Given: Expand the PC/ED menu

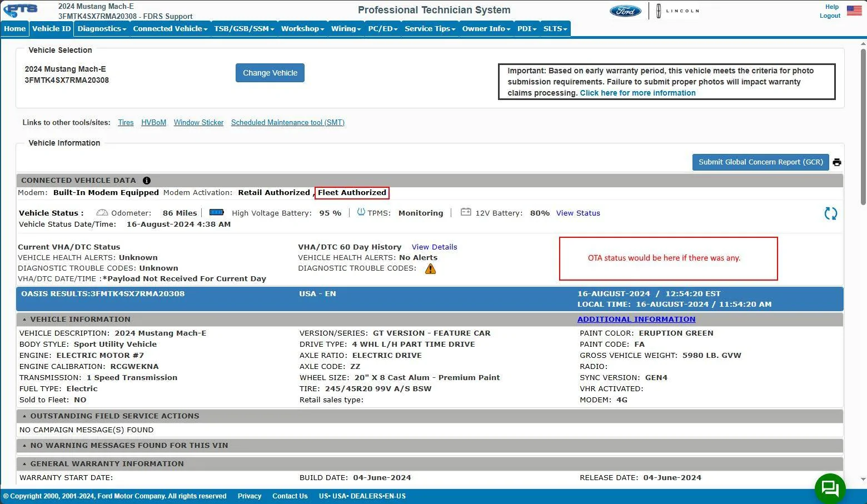Looking at the screenshot, I should coord(382,29).
